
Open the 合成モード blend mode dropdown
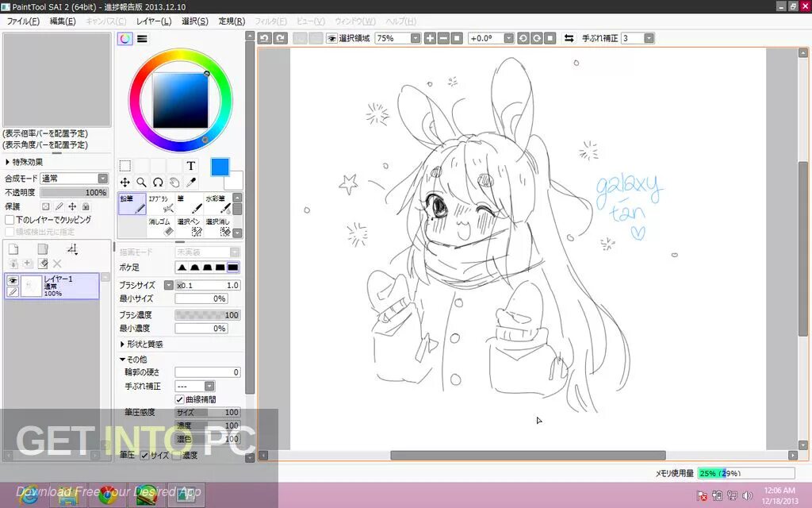[x=103, y=179]
